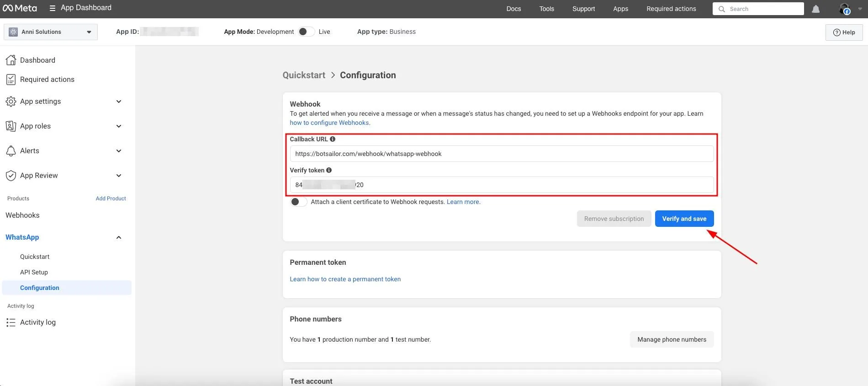Screen dimensions: 868x386
Task: Open the Tools menu item
Action: (x=546, y=9)
